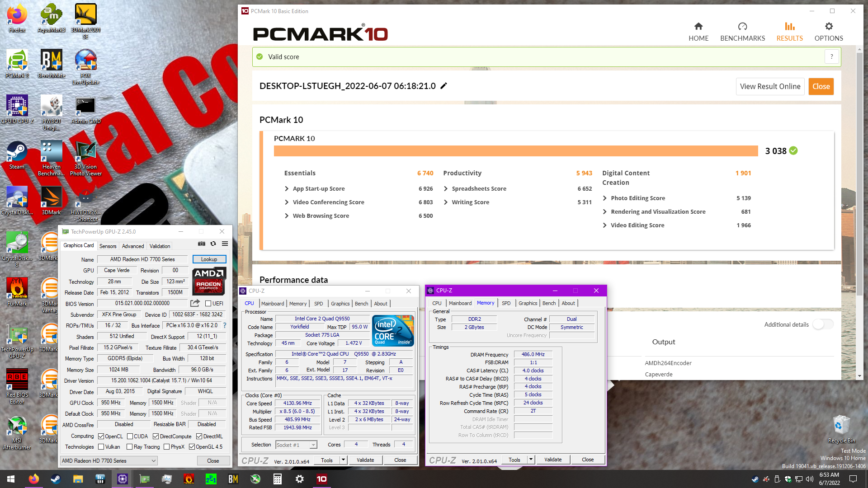Switch to the Sensors tab in GPU-Z

coord(108,246)
